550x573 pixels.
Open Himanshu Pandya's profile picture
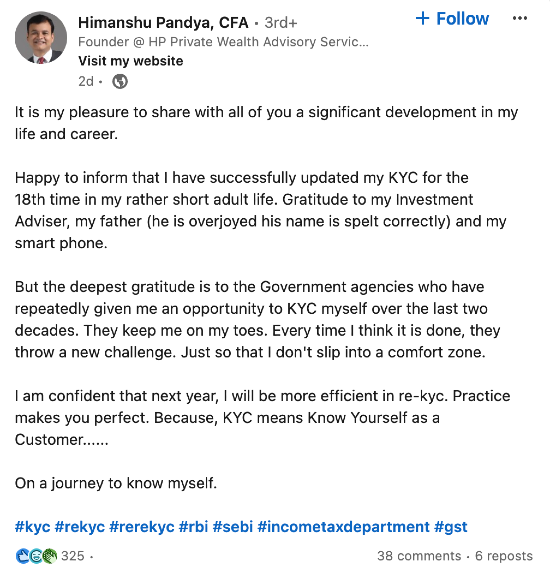click(x=41, y=38)
